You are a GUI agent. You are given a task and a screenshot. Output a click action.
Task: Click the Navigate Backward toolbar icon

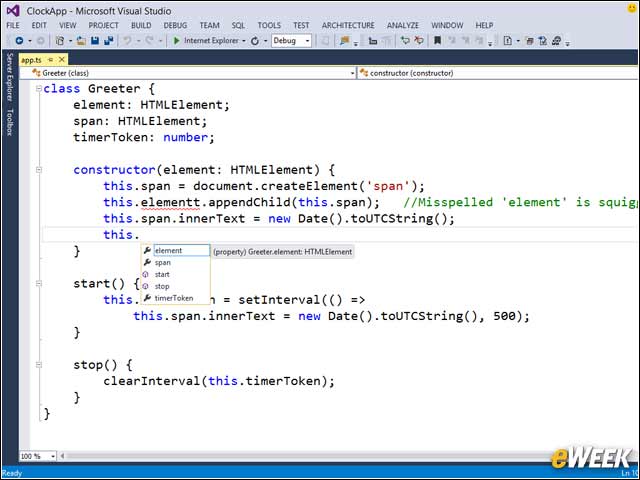(x=19, y=41)
